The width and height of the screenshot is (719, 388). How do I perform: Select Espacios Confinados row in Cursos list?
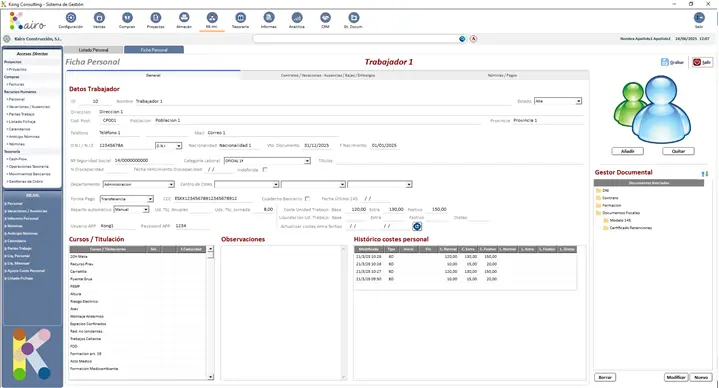pyautogui.click(x=138, y=324)
